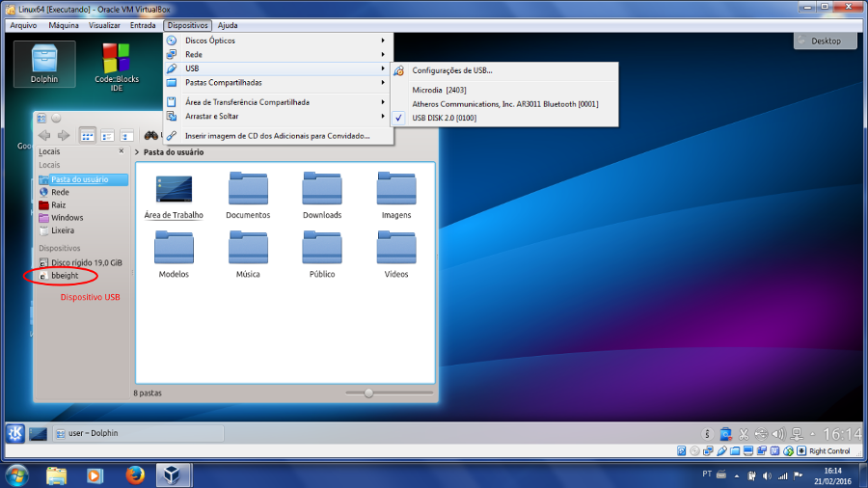This screenshot has width=868, height=488.
Task: Open the Dolphin desktop icon
Action: [x=44, y=64]
